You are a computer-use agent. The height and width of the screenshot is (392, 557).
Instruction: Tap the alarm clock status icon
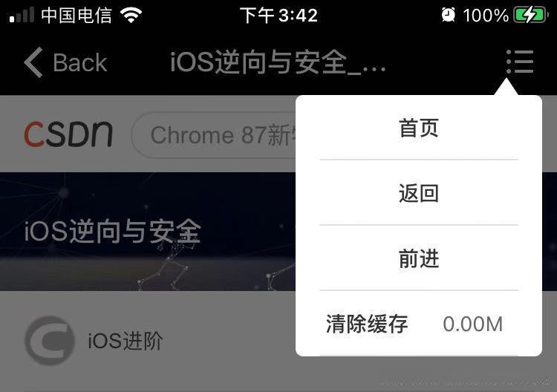click(x=449, y=15)
